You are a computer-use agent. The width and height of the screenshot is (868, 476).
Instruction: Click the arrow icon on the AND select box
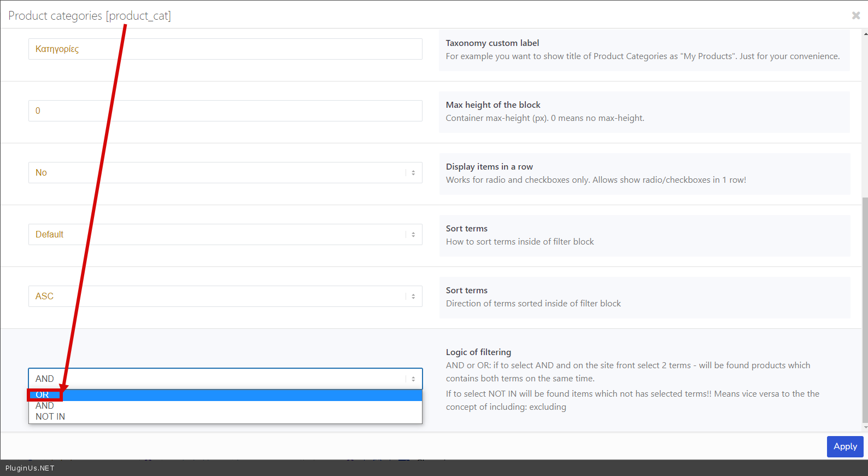pyautogui.click(x=413, y=379)
